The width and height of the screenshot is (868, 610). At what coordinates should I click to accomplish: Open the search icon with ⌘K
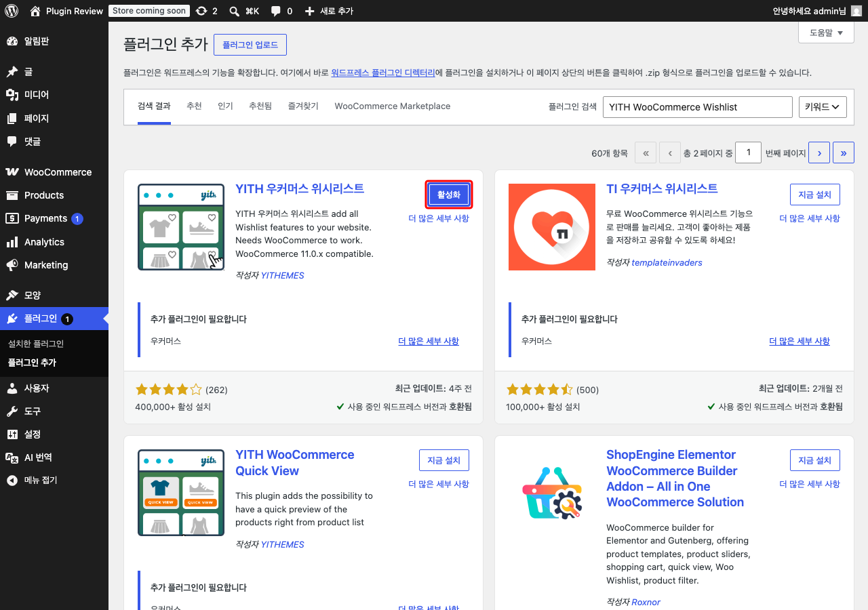(234, 11)
